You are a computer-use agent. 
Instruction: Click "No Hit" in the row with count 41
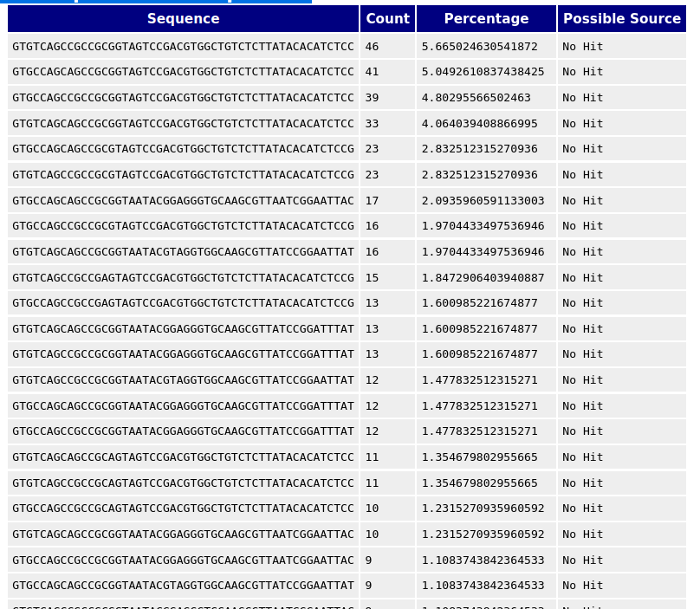pos(582,72)
